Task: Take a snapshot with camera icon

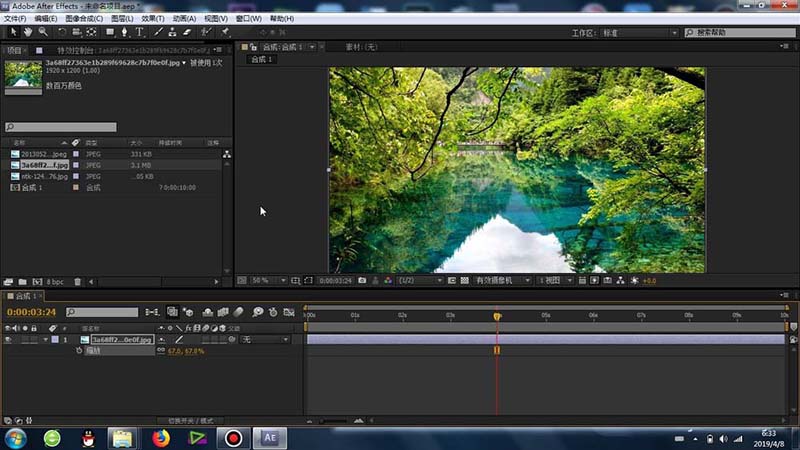Action: pos(362,281)
